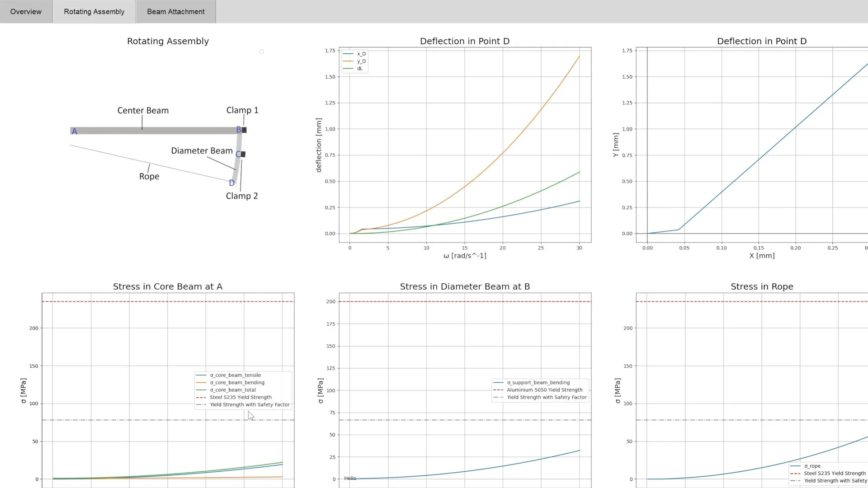This screenshot has height=488, width=868.
Task: Switch to the Beam Attachment tab
Action: click(x=175, y=12)
